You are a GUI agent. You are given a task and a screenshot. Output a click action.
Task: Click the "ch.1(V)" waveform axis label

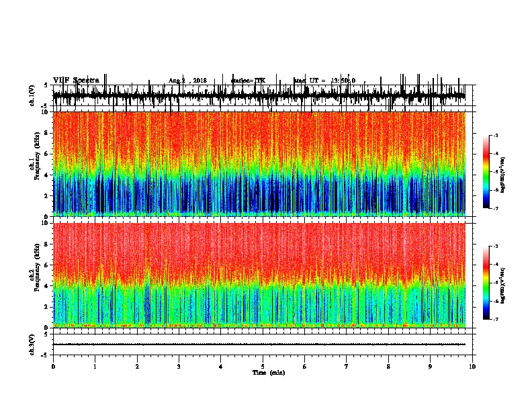point(32,95)
